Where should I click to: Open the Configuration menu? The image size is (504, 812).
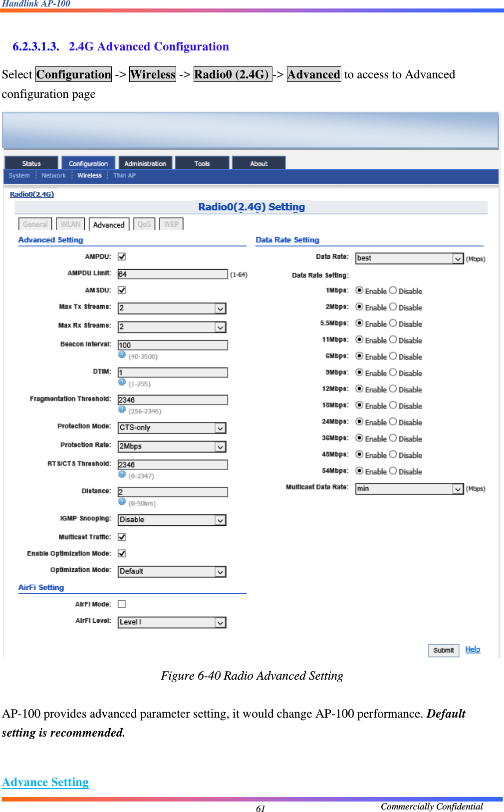point(88,163)
